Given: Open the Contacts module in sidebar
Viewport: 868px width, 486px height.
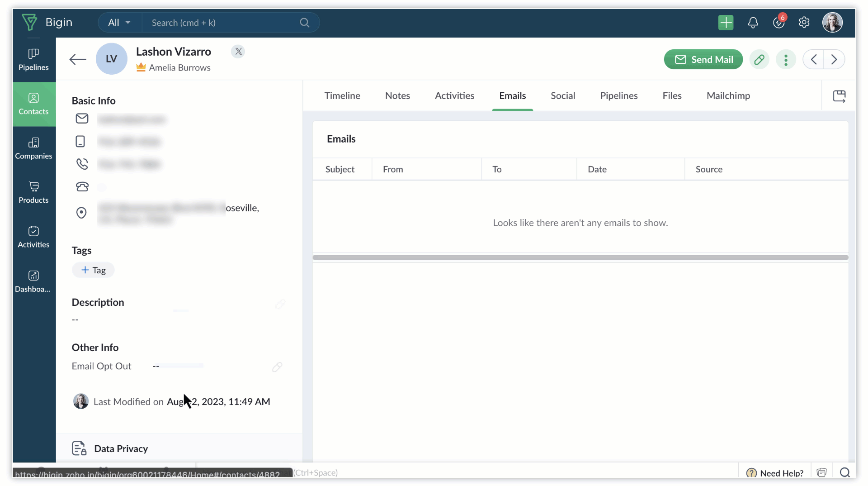Looking at the screenshot, I should point(33,104).
